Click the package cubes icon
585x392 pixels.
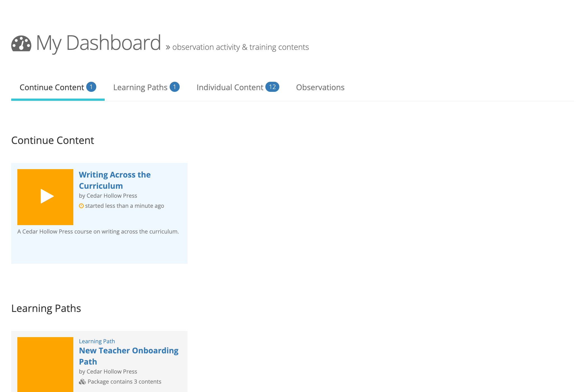coord(82,382)
